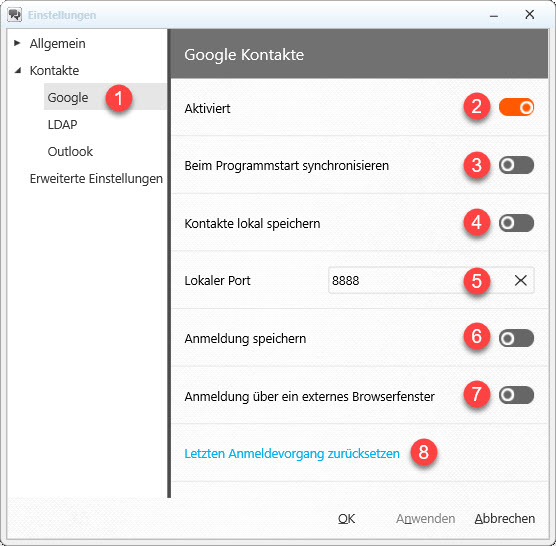The image size is (556, 546).
Task: Expand the Allgemein tree node arrow
Action: coord(17,43)
